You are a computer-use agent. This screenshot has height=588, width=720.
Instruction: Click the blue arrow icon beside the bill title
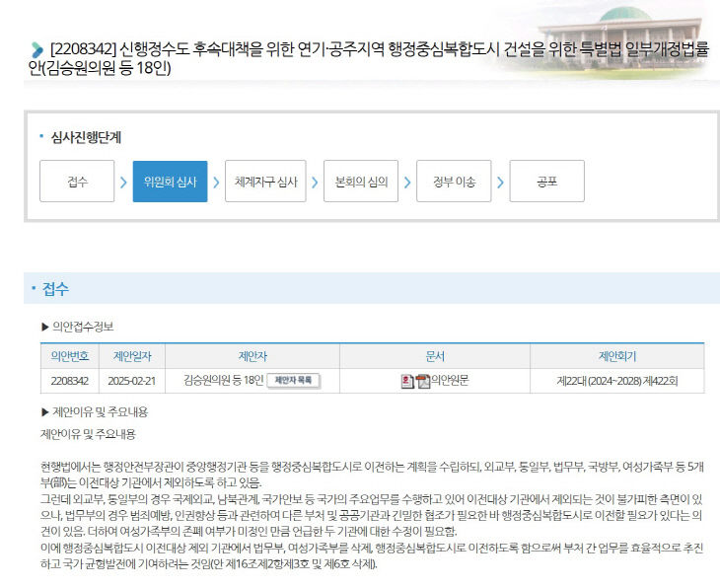36,49
